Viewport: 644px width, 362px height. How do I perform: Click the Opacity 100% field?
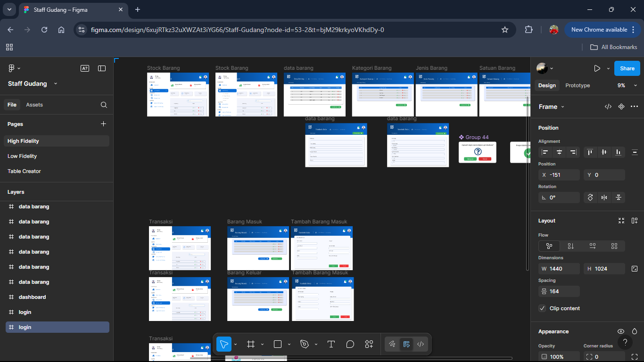click(x=559, y=357)
